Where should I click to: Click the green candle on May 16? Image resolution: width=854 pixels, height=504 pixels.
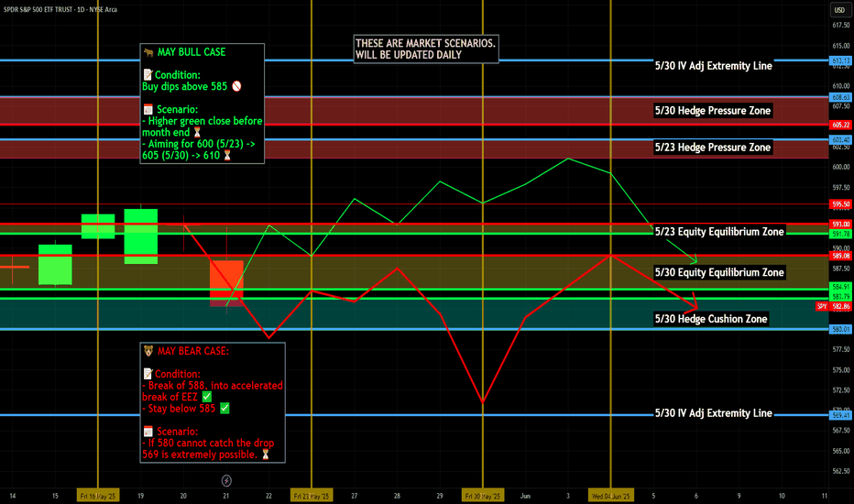coord(98,226)
